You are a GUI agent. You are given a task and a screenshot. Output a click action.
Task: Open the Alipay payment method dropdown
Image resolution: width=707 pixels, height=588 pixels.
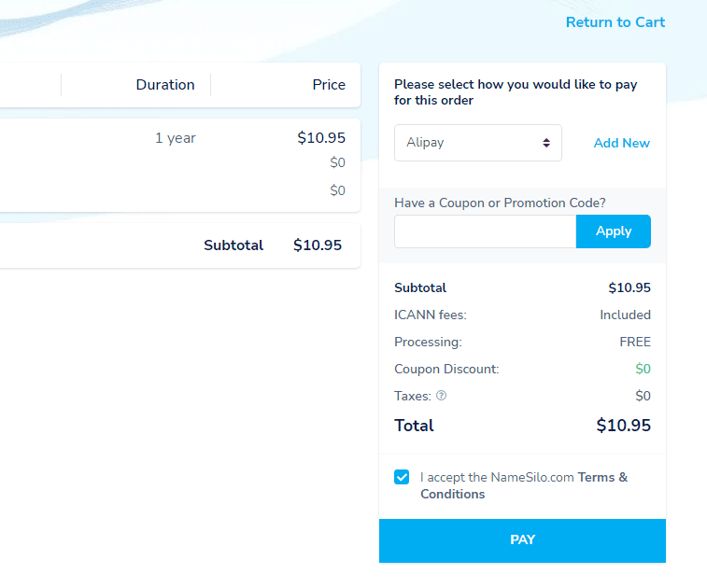(477, 143)
